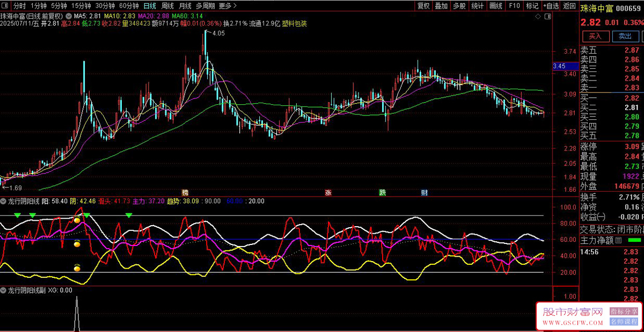Activate the 画线 drawing tool
This screenshot has height=332, width=644.
(496, 6)
